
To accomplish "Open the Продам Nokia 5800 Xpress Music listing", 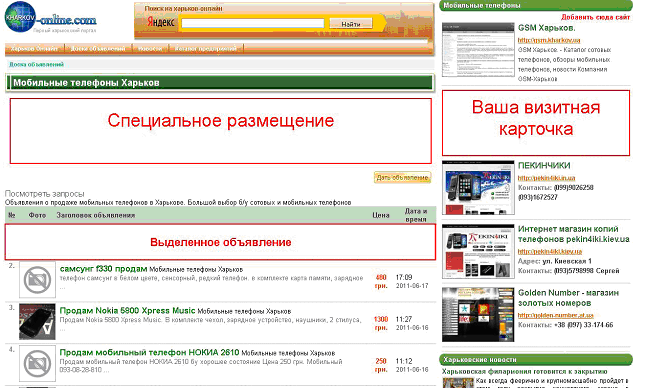I will click(127, 311).
